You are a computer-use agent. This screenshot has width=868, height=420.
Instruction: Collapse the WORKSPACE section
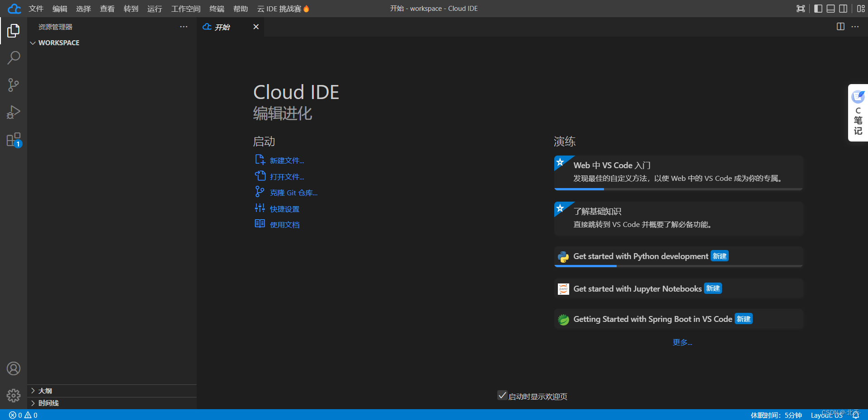tap(112, 42)
